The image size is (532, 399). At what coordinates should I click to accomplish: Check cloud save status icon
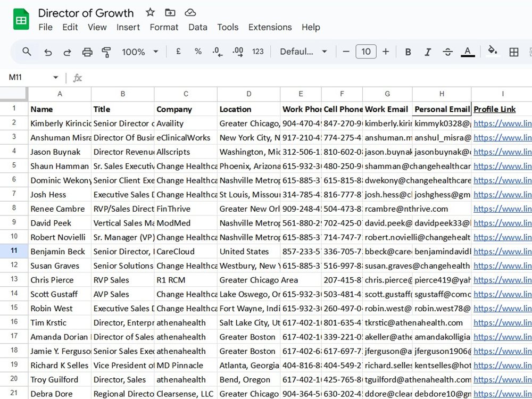coord(190,13)
